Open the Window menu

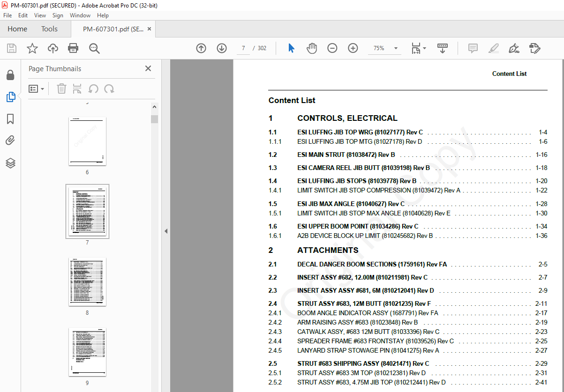coord(80,15)
